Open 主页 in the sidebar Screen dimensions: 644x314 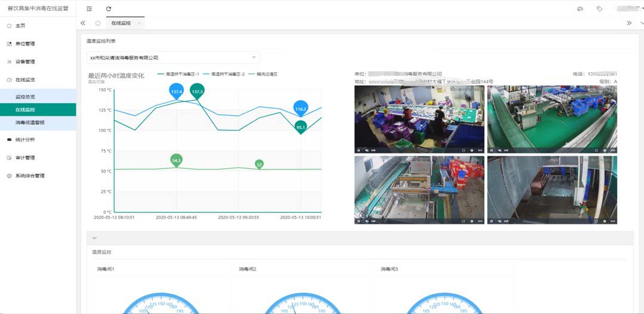38,26
